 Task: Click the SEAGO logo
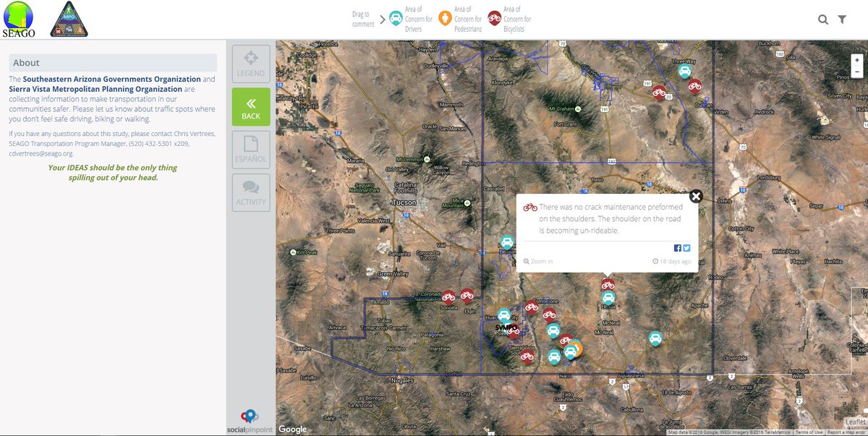pos(17,19)
